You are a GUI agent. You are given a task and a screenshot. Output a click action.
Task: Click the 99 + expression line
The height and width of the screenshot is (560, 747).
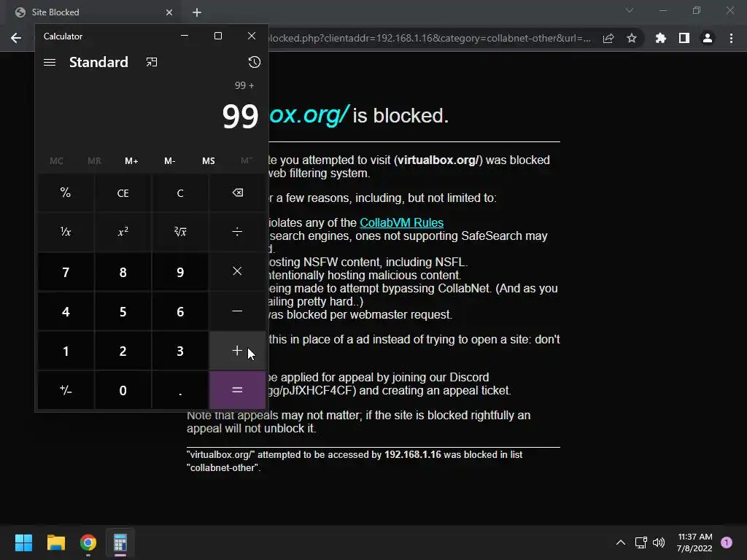coord(244,85)
